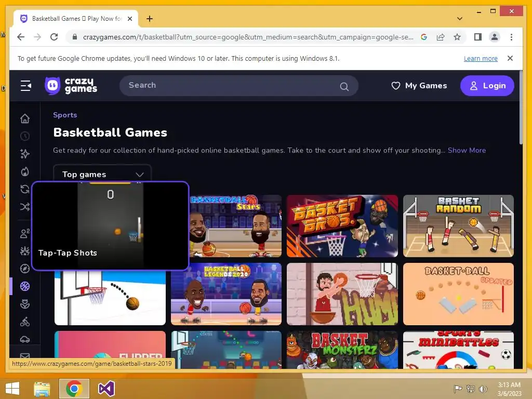Focus the Search games input field
Screen dimensions: 532x399
[x=239, y=86]
